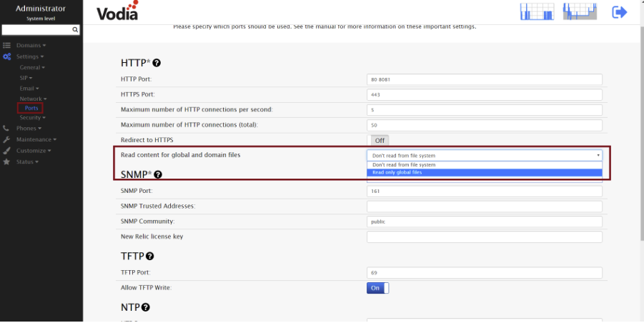Click the help icon next to HTTP

tap(157, 63)
